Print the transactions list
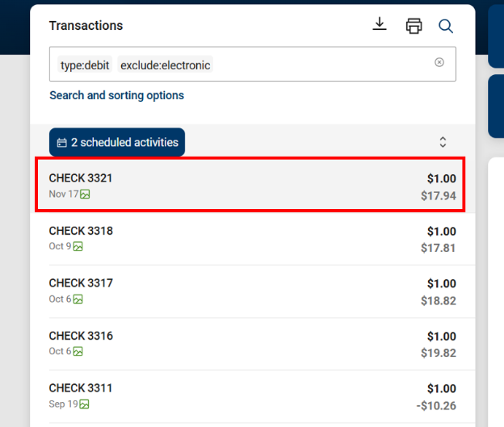 pos(414,26)
